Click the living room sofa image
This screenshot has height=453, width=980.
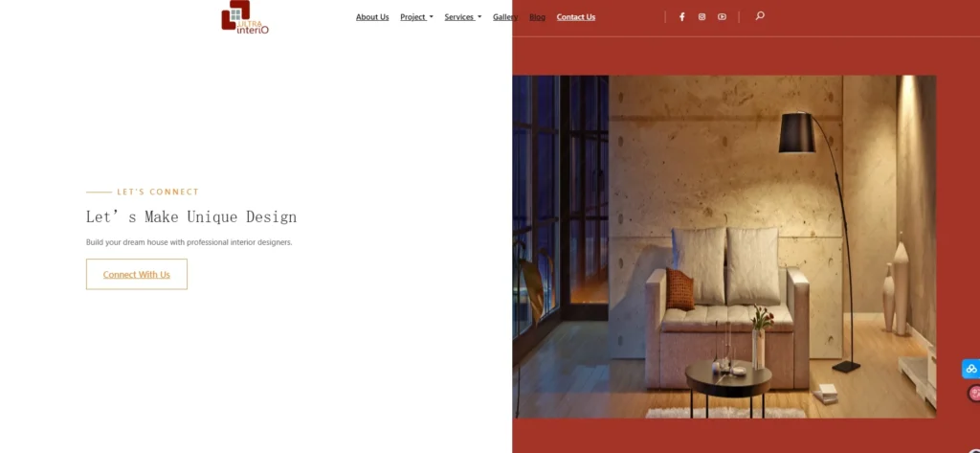(x=724, y=246)
